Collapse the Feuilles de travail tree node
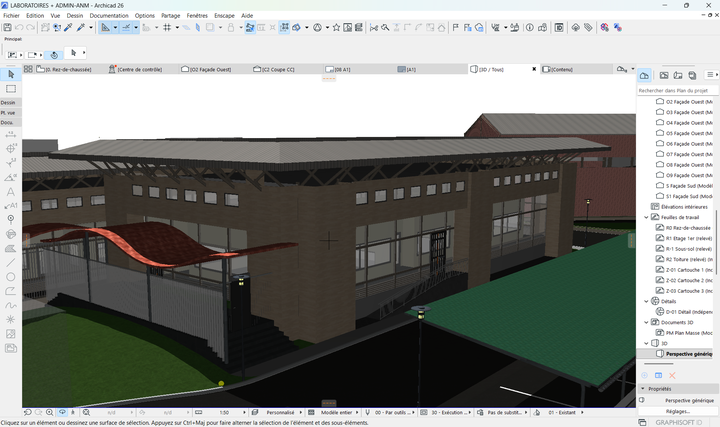 coord(647,217)
